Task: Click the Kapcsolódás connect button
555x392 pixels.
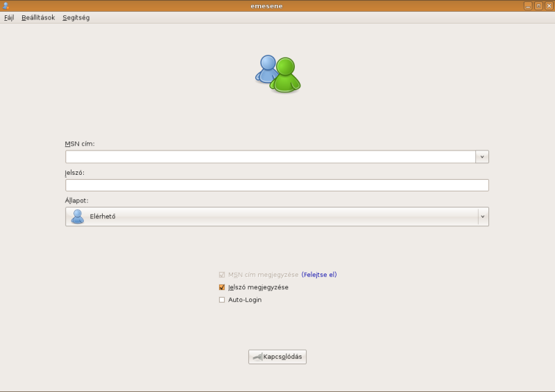Action: [x=277, y=357]
